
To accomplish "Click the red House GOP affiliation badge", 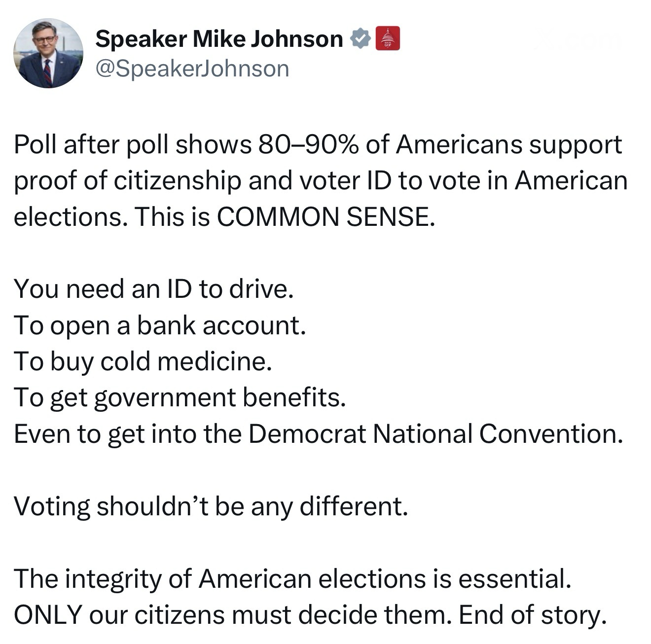I will 388,39.
